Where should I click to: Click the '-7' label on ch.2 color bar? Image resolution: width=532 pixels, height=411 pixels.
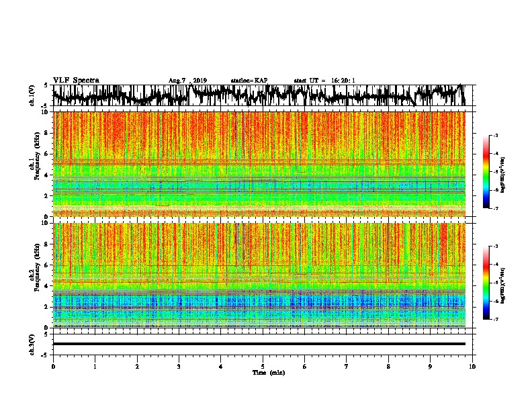click(x=495, y=319)
